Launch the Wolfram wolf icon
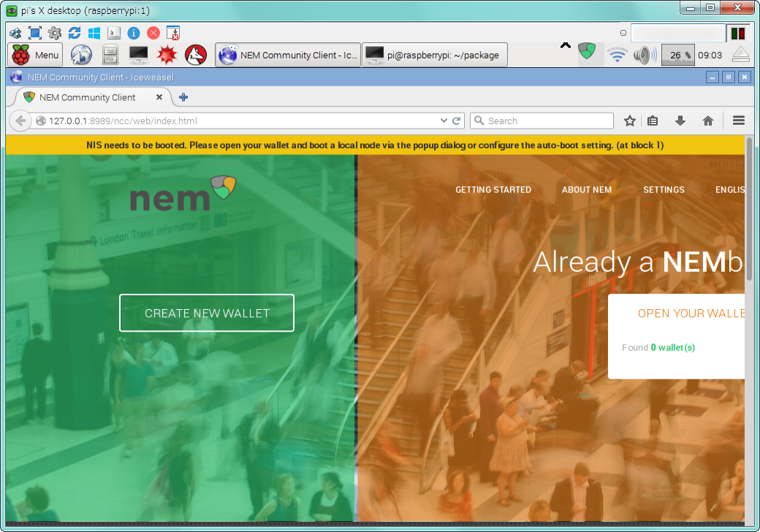The width and height of the screenshot is (760, 532). (196, 55)
